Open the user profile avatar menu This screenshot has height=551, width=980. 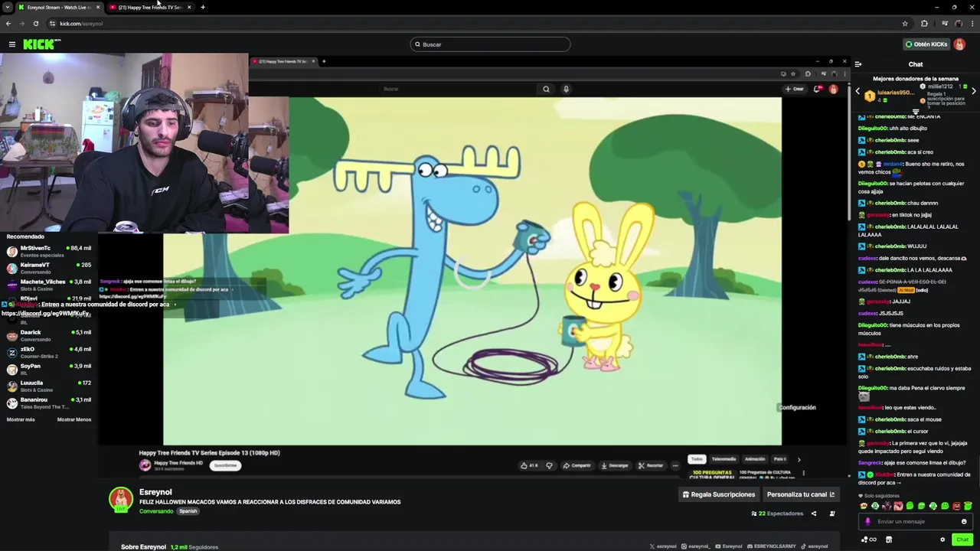pos(961,44)
